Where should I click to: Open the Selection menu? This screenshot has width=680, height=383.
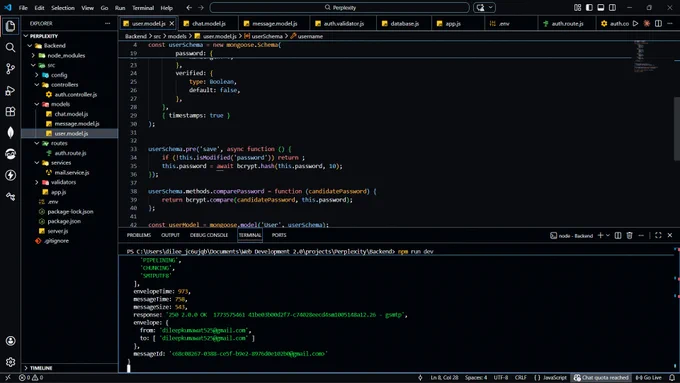[x=63, y=8]
